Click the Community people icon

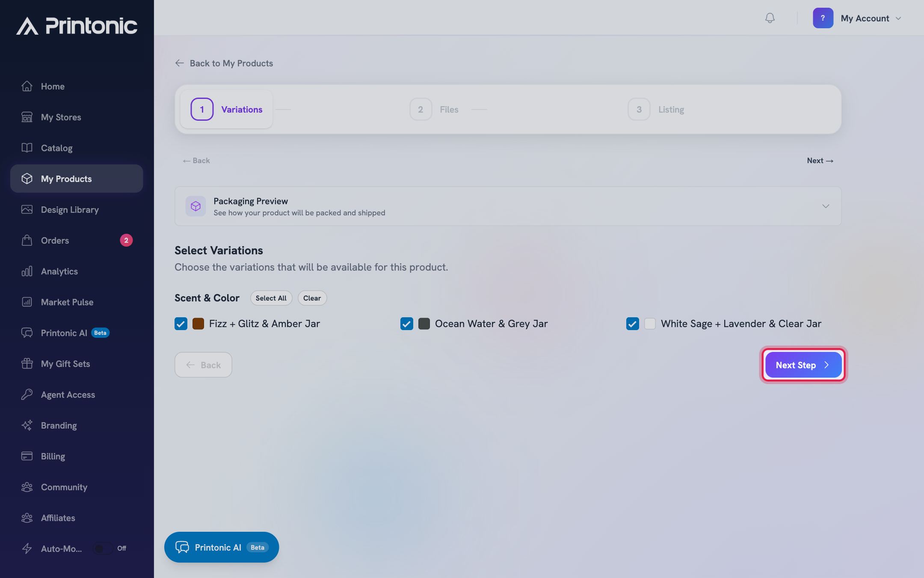pos(27,487)
